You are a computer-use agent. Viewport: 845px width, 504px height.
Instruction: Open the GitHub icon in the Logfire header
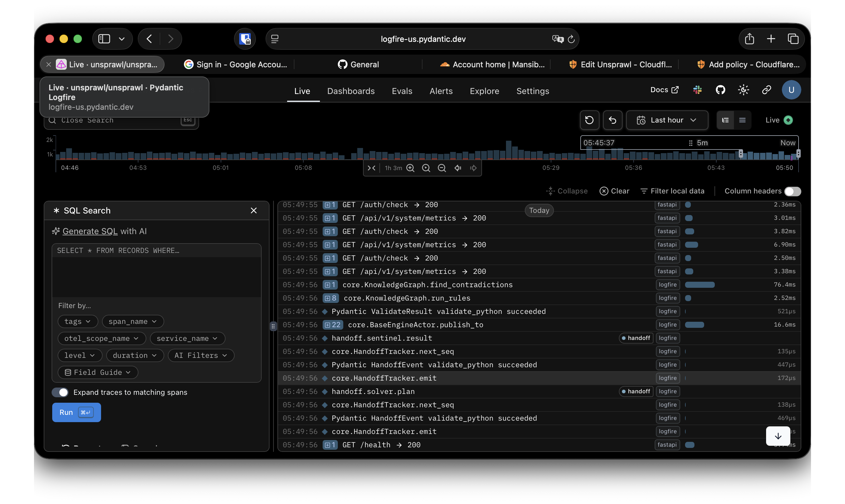coord(720,90)
